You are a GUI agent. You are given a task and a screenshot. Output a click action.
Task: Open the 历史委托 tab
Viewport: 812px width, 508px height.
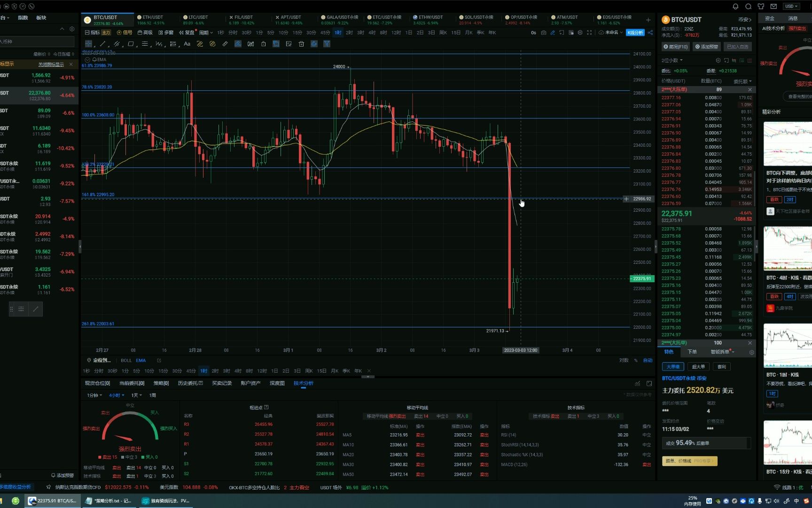pos(190,383)
